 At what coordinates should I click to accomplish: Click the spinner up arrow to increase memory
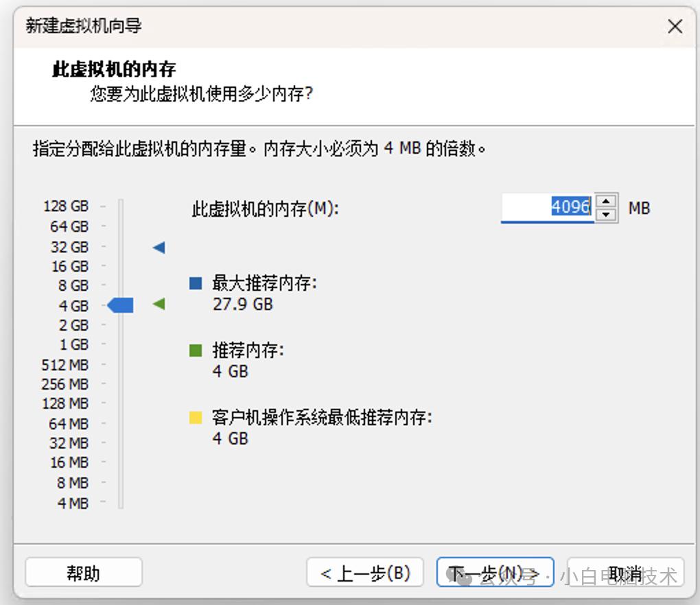[x=605, y=201]
